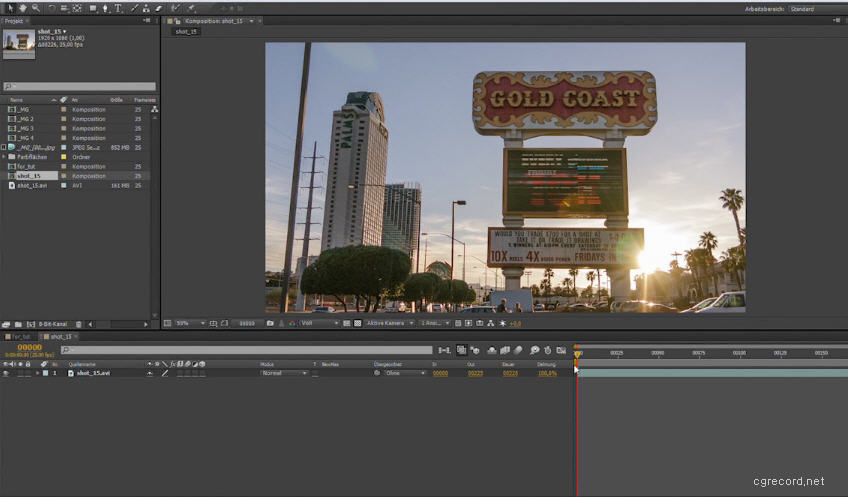Click label color swatch of shot_15.avi project item

(x=63, y=185)
